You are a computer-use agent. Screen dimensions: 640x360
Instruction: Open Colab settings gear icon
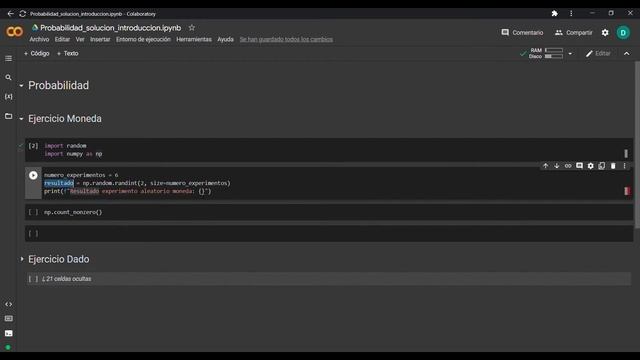[x=605, y=33]
